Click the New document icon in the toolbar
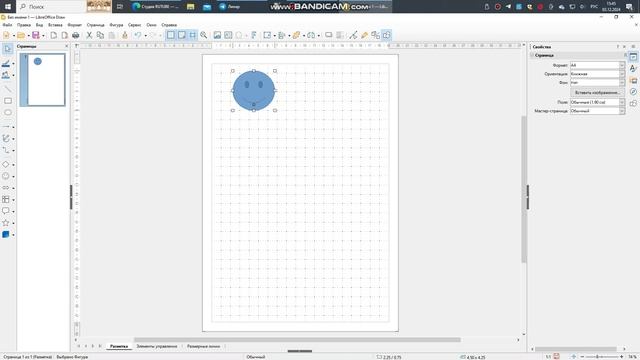 pos(6,36)
